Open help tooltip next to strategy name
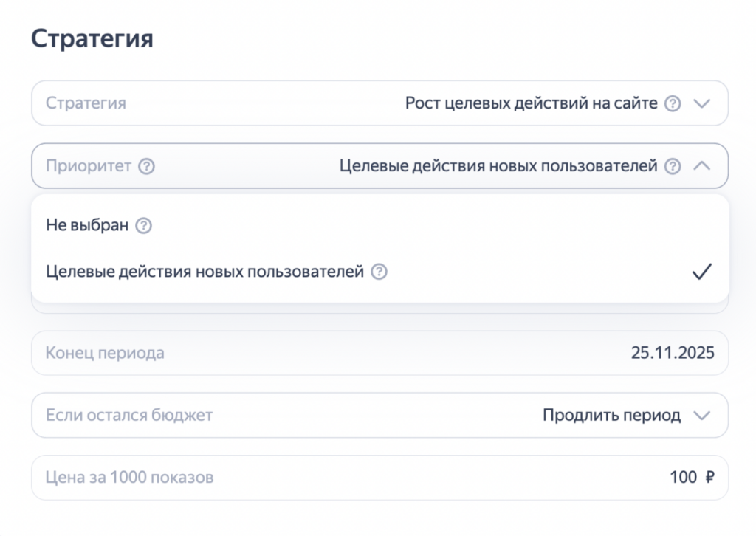Image resolution: width=756 pixels, height=536 pixels. click(673, 103)
